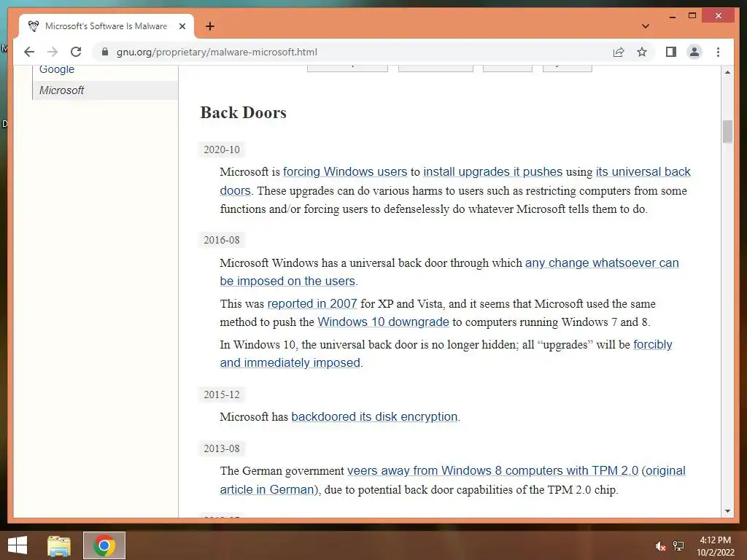Click the page scrollbar up arrow
Screen dimensions: 747x560
(727, 72)
